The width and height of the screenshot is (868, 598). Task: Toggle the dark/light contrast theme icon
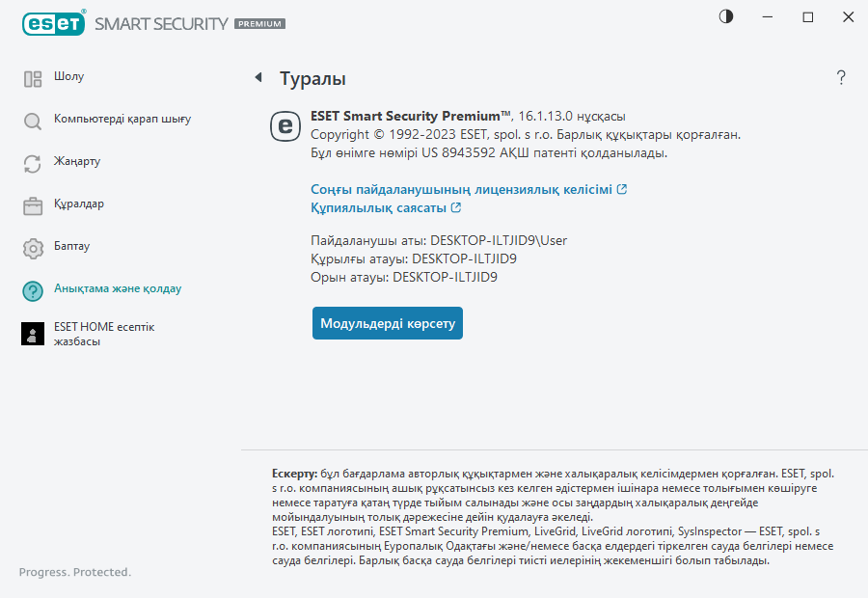[726, 17]
